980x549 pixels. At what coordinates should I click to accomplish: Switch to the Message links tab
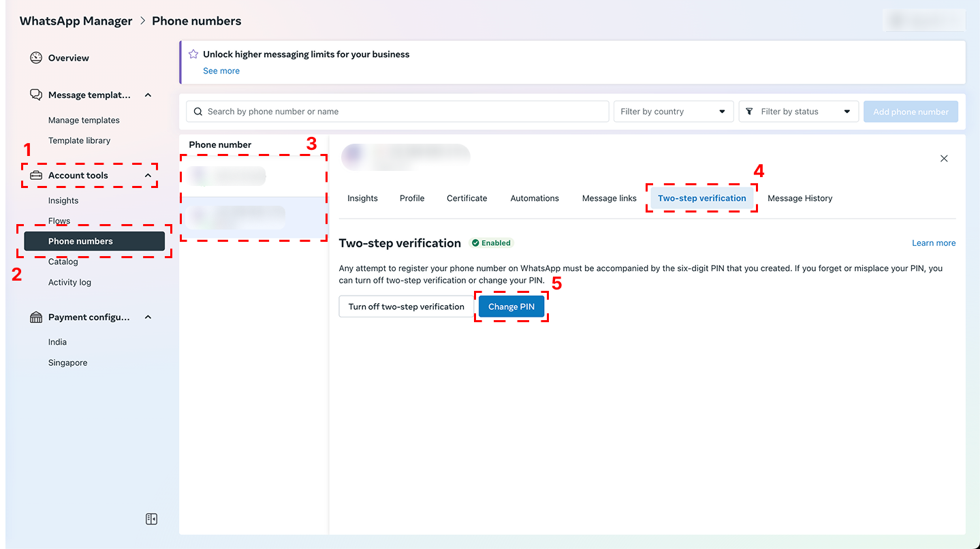pos(610,198)
